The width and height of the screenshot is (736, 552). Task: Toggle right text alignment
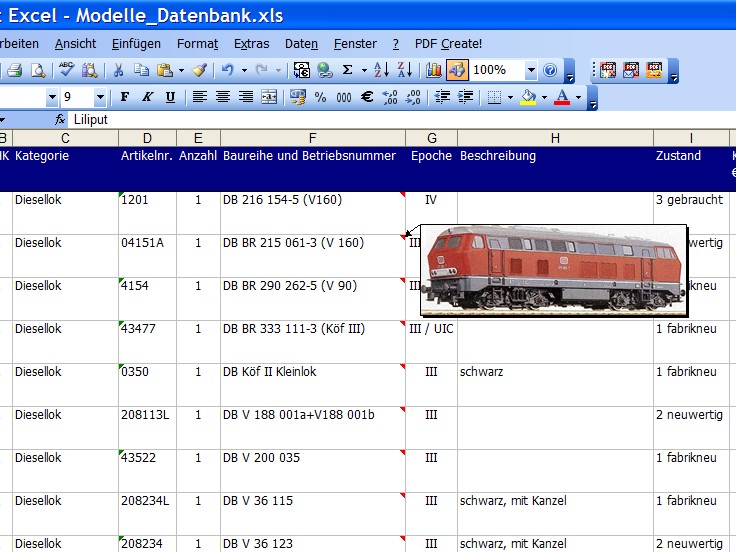click(x=245, y=97)
